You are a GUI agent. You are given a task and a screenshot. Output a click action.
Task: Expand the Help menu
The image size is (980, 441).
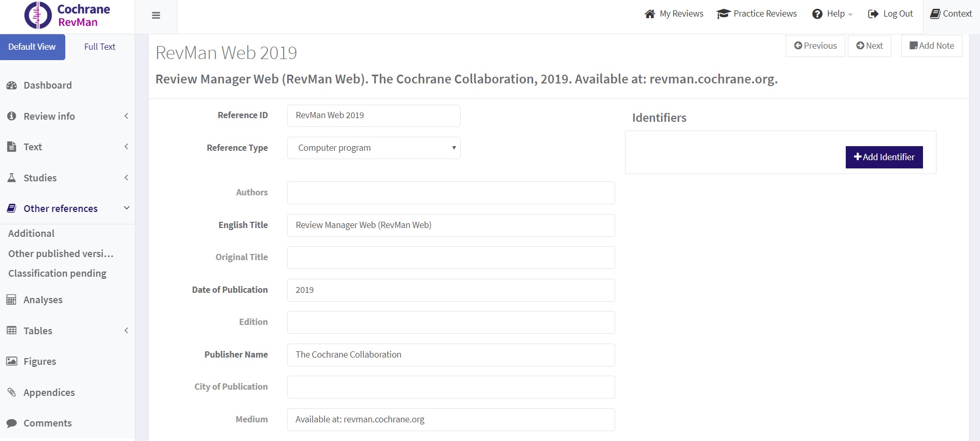pyautogui.click(x=832, y=14)
